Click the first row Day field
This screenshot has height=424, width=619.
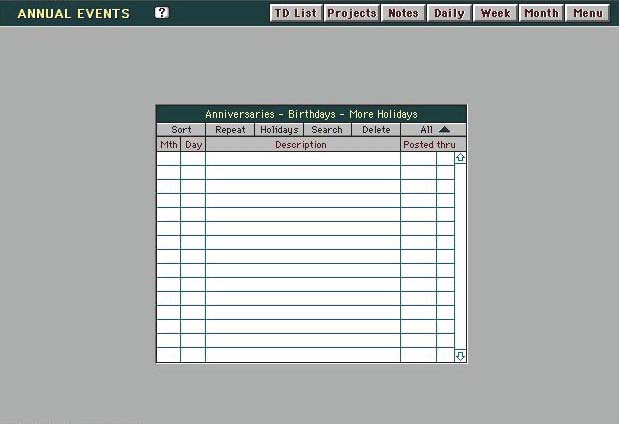[x=193, y=159]
